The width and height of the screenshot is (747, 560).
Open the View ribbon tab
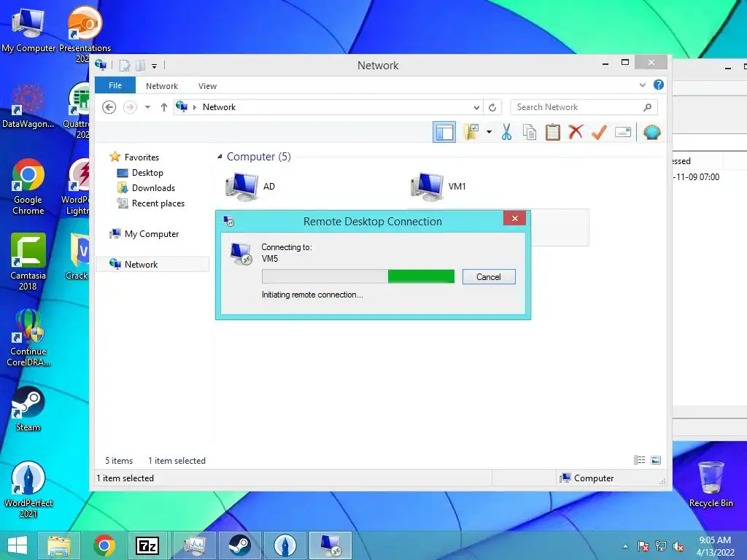[x=207, y=86]
